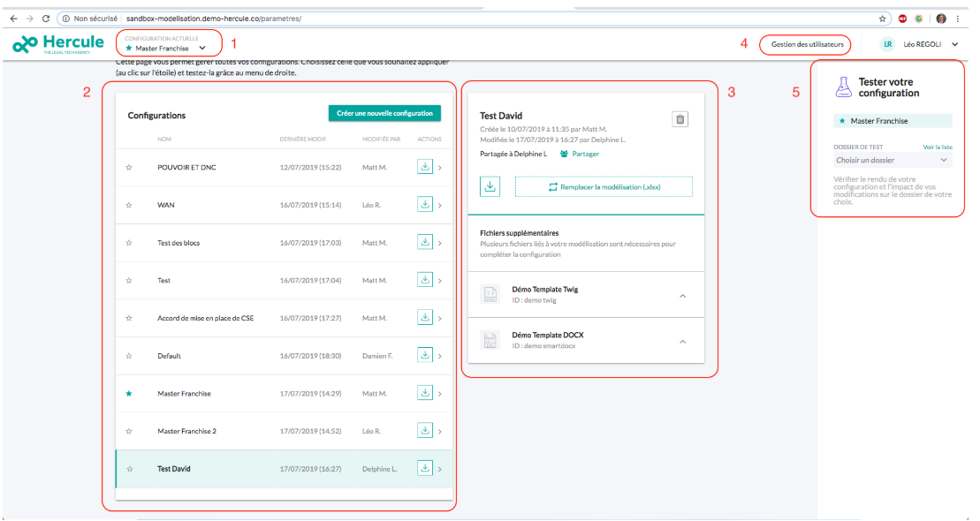This screenshot has width=980, height=521.
Task: Click Créer une nouvelle configuration
Action: click(384, 113)
